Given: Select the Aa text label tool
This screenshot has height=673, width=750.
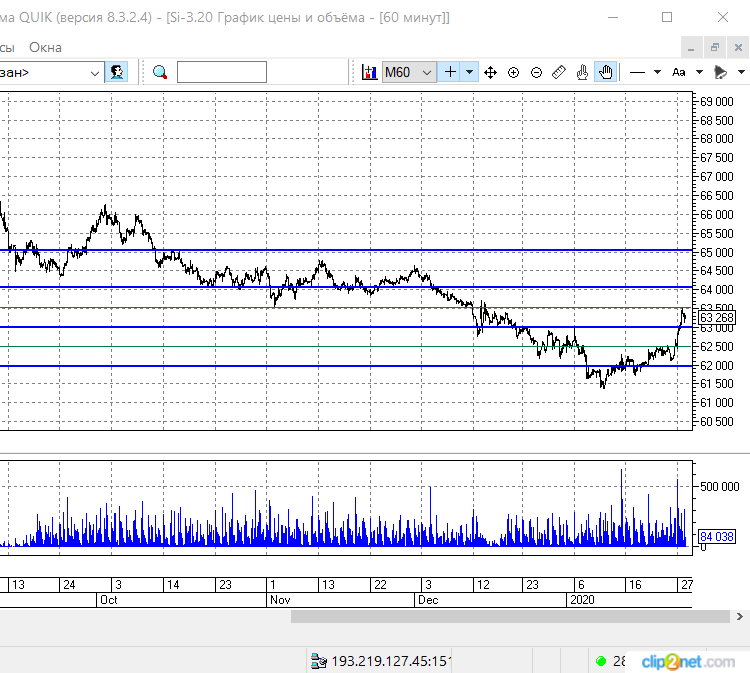Looking at the screenshot, I should click(679, 72).
